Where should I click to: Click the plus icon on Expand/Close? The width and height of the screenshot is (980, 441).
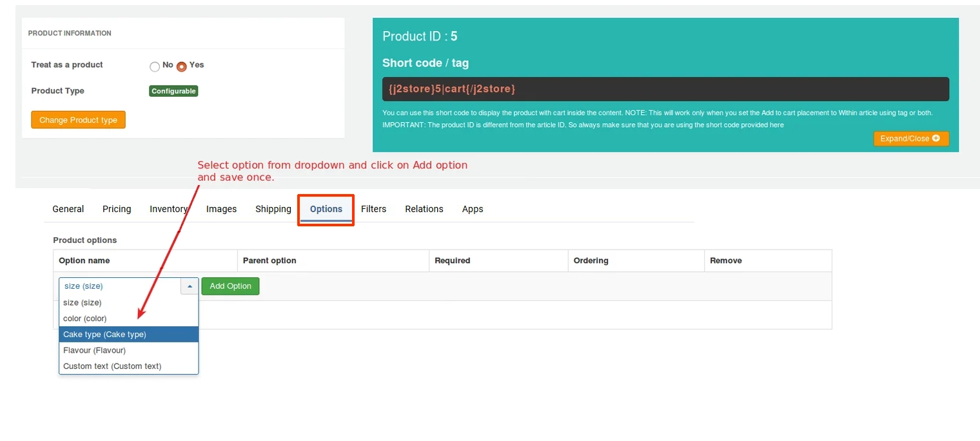tap(936, 138)
